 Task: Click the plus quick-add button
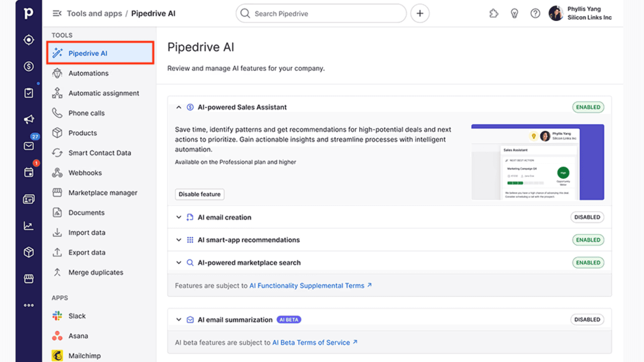[x=420, y=13]
